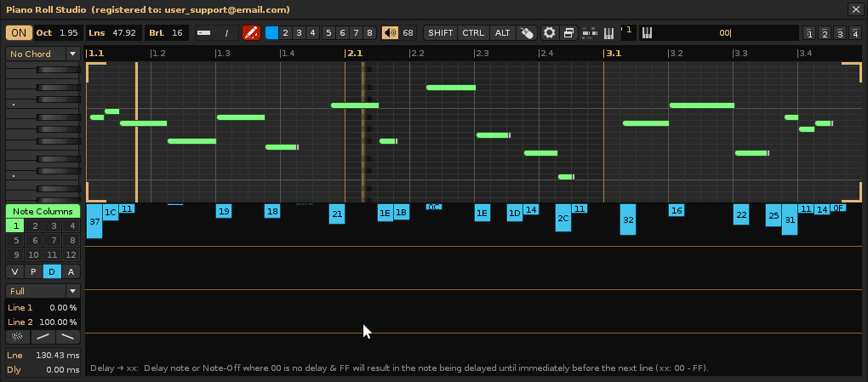Click the eraser icon beside ALT
The width and height of the screenshot is (868, 382).
pyautogui.click(x=528, y=33)
